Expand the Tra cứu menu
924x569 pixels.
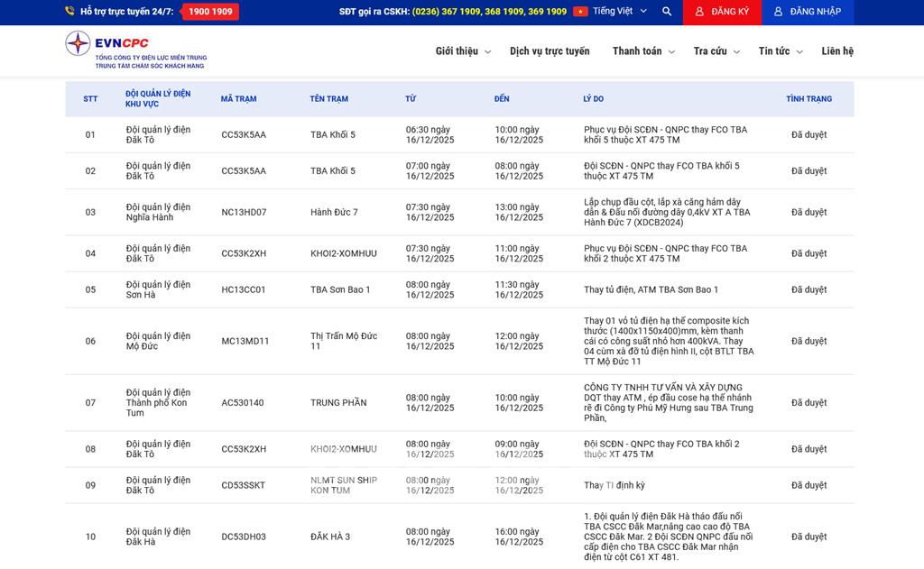(716, 51)
